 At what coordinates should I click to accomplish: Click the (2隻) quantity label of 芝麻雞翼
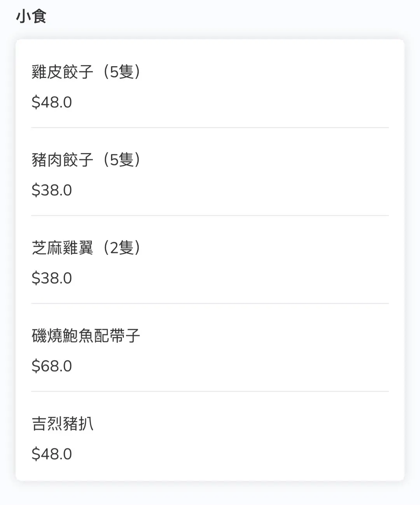tap(121, 248)
